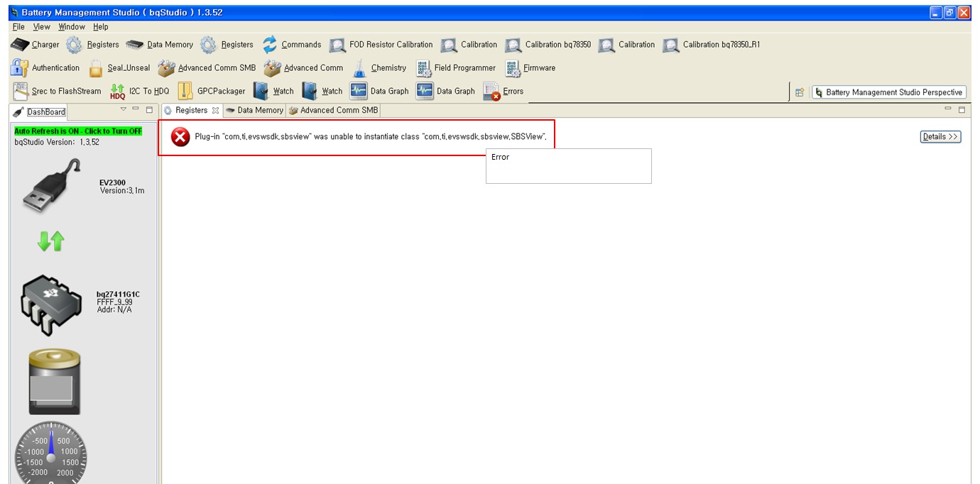Viewport: 980px width, 484px height.
Task: Open the Authentication tool
Action: pyautogui.click(x=45, y=68)
